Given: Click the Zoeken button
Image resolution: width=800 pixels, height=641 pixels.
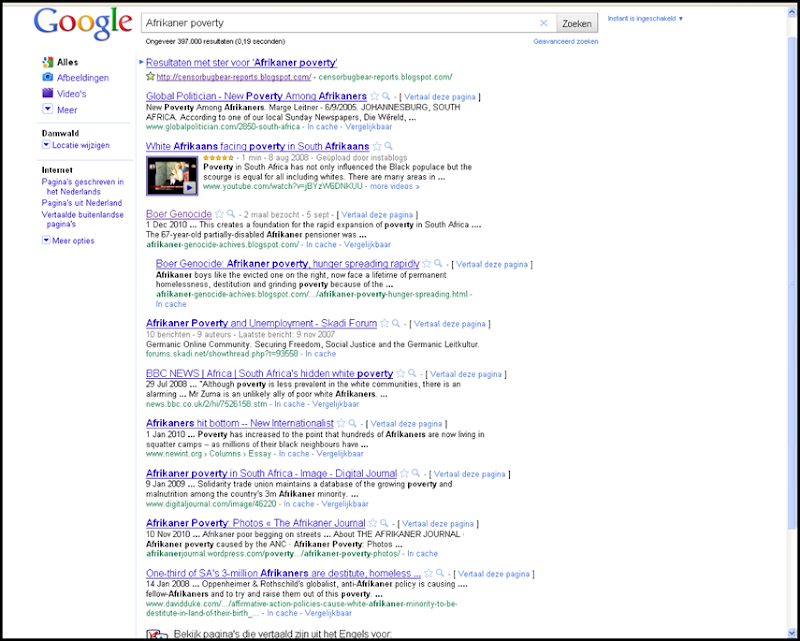Looking at the screenshot, I should pos(577,23).
